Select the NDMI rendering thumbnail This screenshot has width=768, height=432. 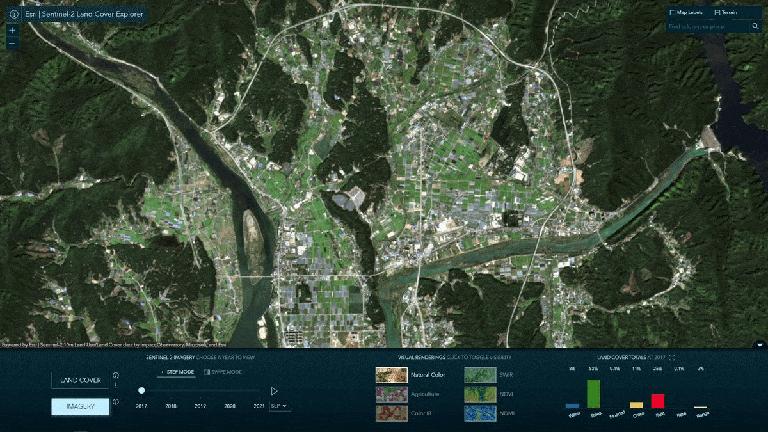point(480,413)
